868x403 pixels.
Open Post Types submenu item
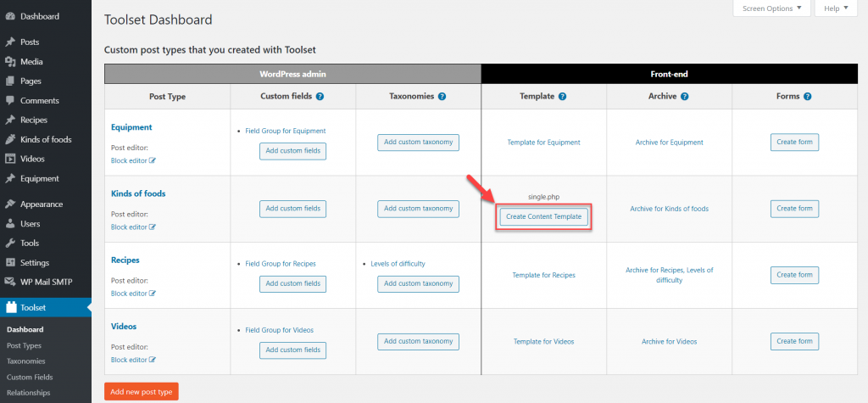[24, 345]
